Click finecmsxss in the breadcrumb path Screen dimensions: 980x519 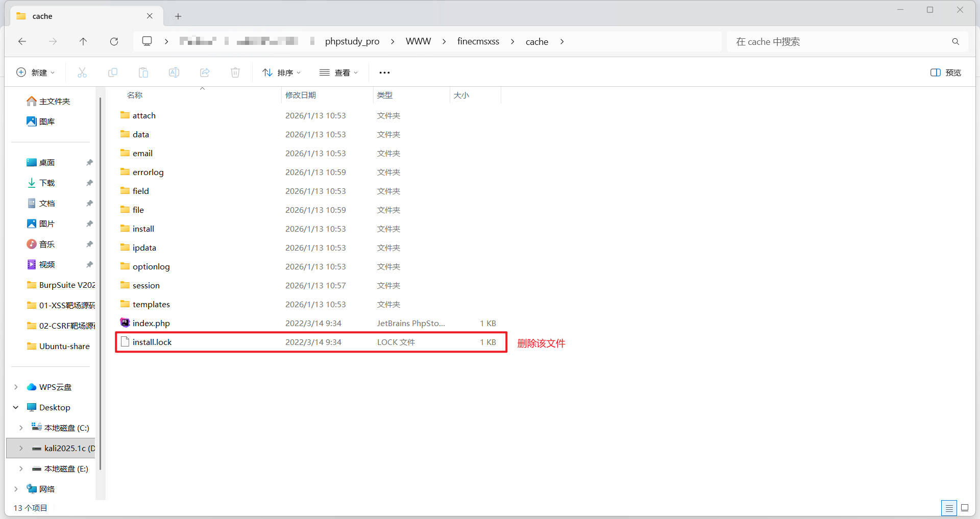click(x=478, y=41)
